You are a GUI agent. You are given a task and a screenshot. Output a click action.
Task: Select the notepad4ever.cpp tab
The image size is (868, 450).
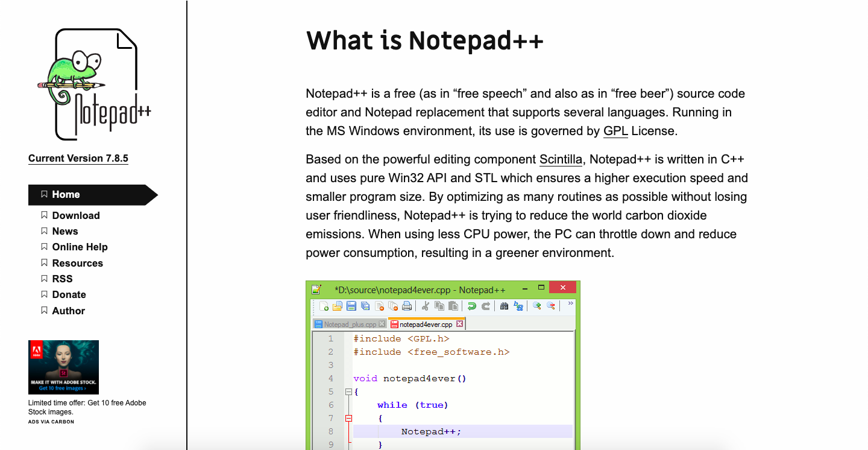426,324
